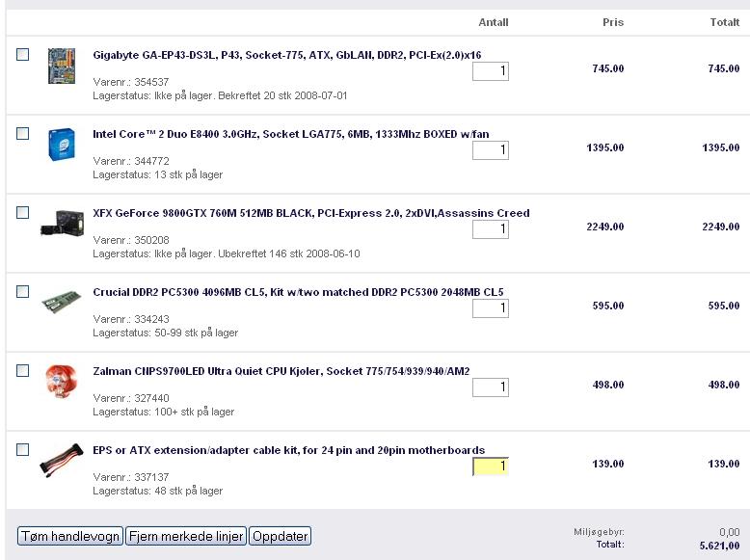Select the Varenr.: 344772 text
The height and width of the screenshot is (560, 750).
pos(130,161)
